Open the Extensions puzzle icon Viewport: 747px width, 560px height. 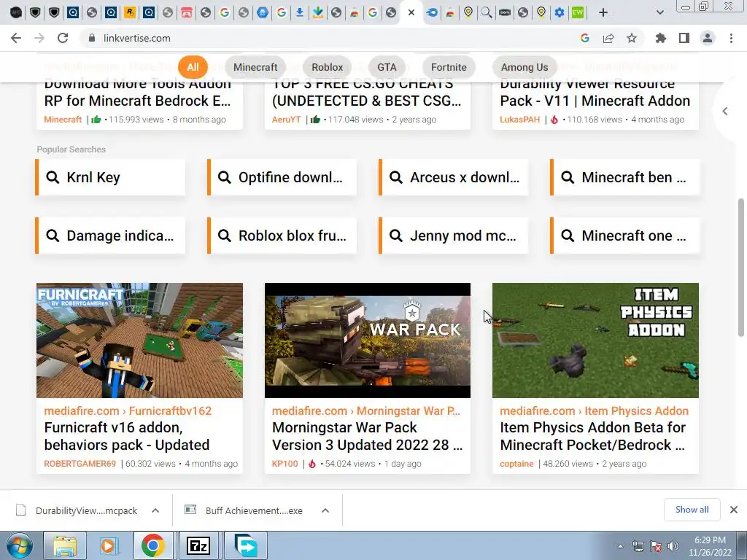click(x=661, y=38)
